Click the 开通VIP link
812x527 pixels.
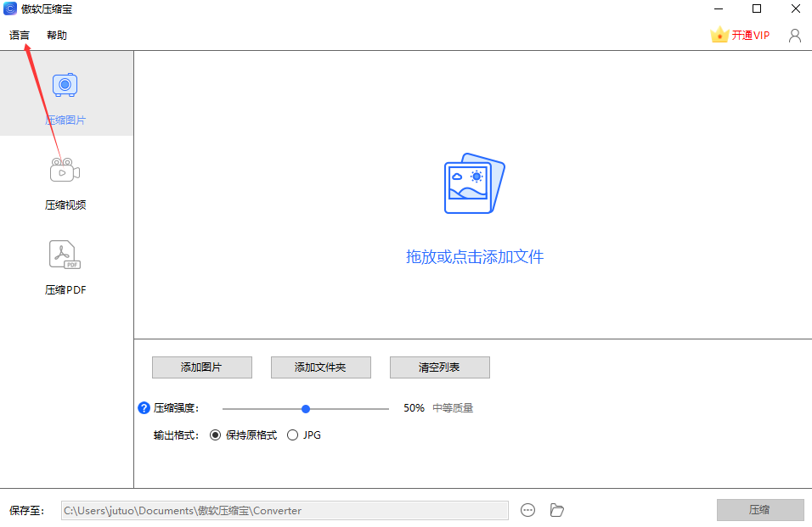point(750,35)
